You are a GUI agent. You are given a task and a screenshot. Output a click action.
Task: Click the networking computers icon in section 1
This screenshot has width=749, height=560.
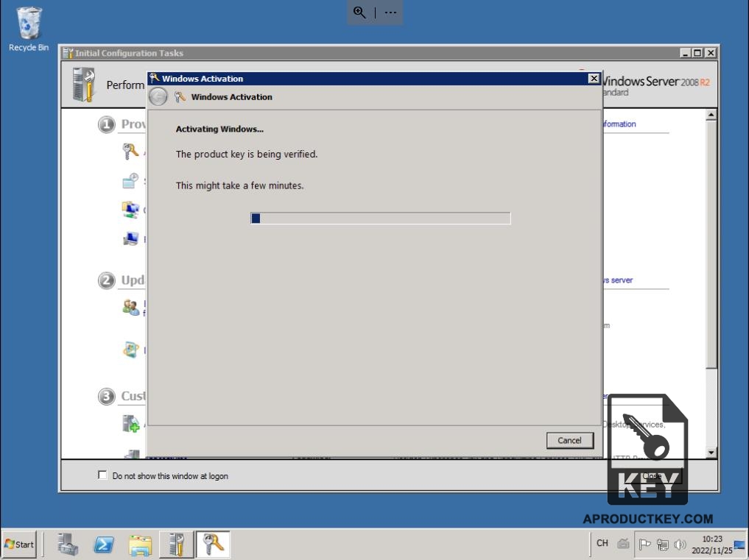[130, 210]
